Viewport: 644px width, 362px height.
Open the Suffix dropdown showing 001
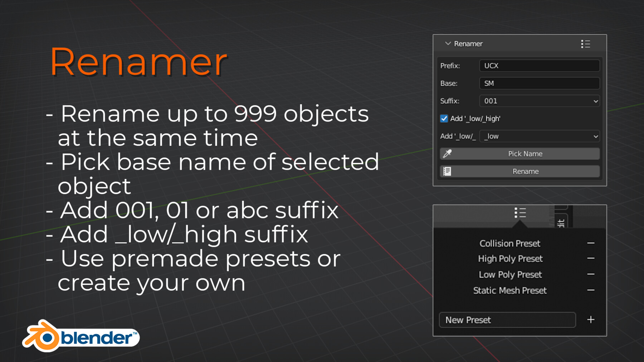tap(539, 101)
